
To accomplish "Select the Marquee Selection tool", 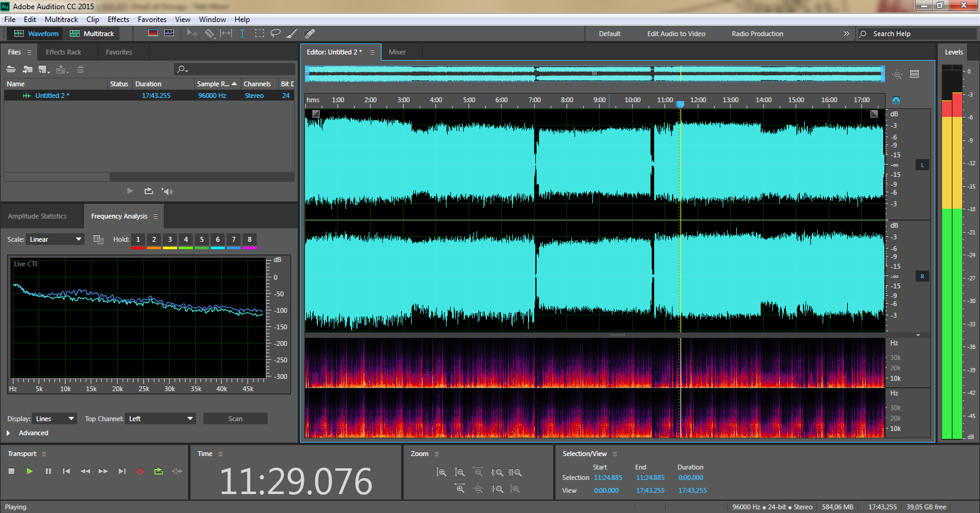I will click(260, 33).
